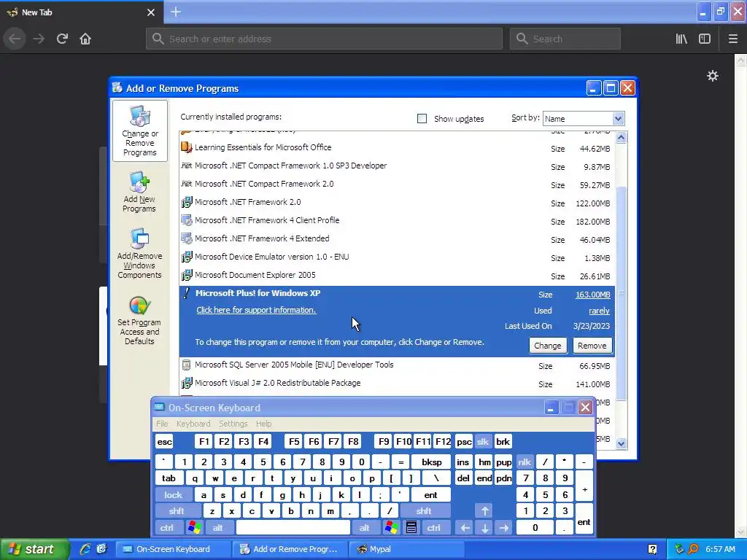The width and height of the screenshot is (747, 560).
Task: Click Microsoft .NET Framework 2.0 icon
Action: (186, 203)
